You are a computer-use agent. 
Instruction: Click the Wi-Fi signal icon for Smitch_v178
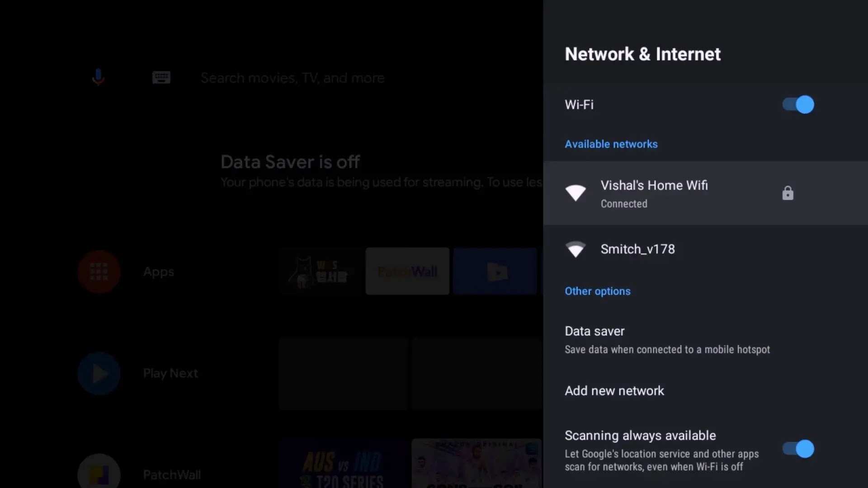pyautogui.click(x=576, y=249)
